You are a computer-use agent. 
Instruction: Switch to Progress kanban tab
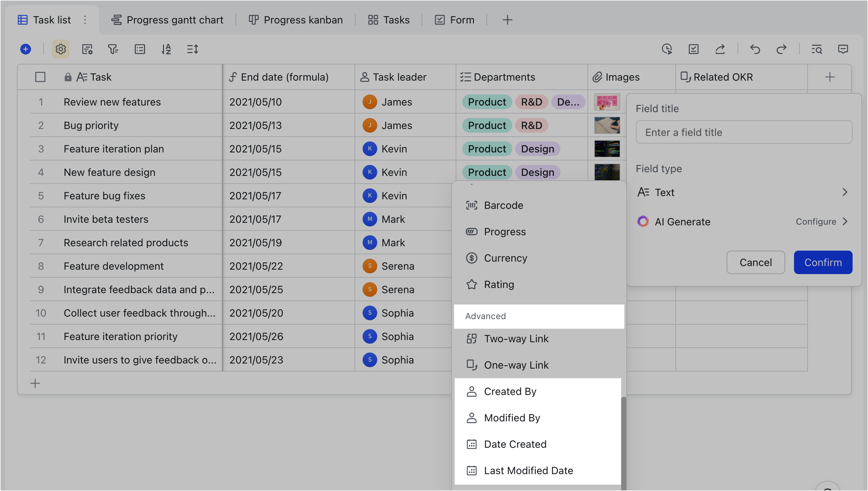[x=296, y=20]
